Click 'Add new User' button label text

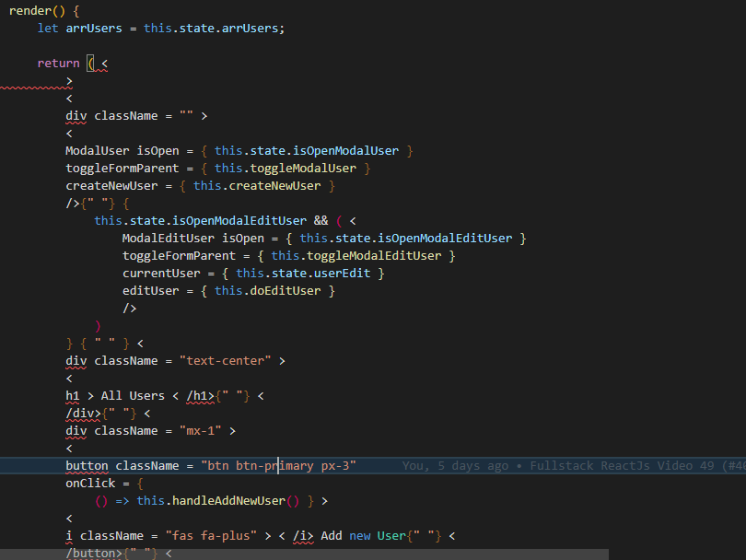(x=364, y=536)
